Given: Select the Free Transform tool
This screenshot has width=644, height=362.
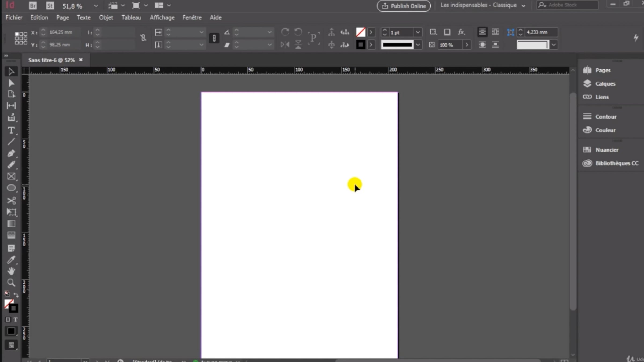Looking at the screenshot, I should coord(11,212).
